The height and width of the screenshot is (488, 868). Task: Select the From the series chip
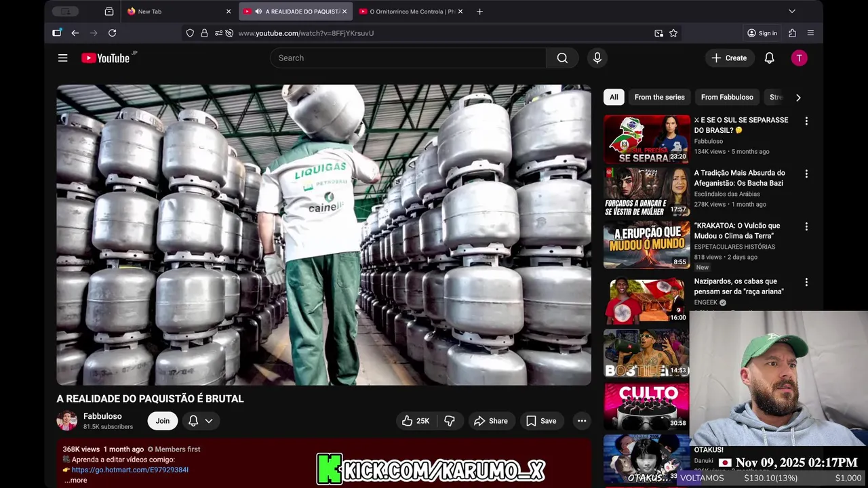tap(660, 98)
